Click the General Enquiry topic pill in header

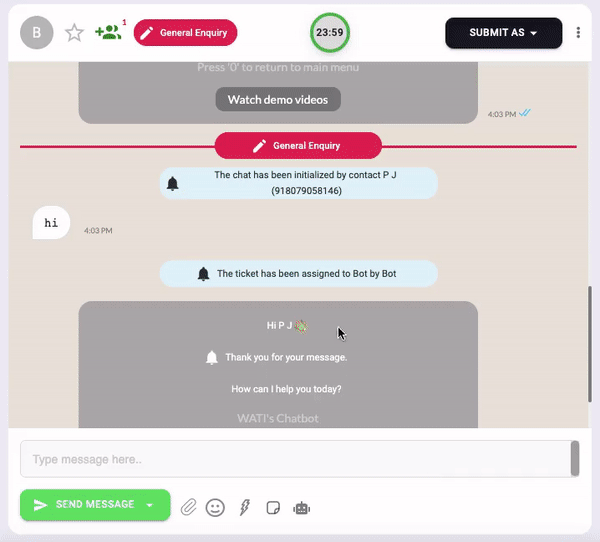pyautogui.click(x=186, y=33)
